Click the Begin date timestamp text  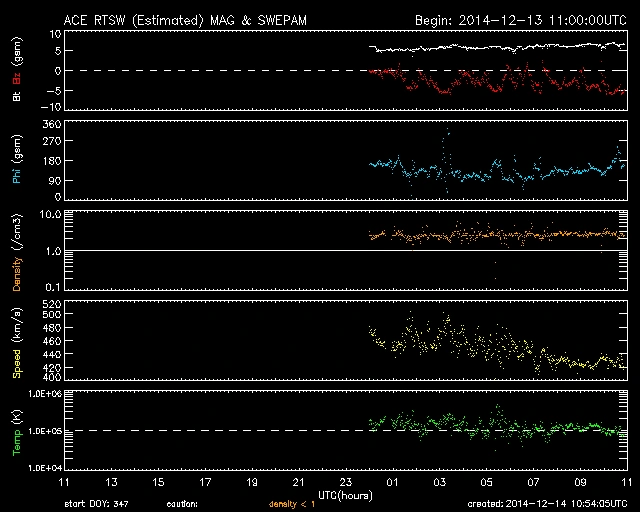pyautogui.click(x=520, y=19)
